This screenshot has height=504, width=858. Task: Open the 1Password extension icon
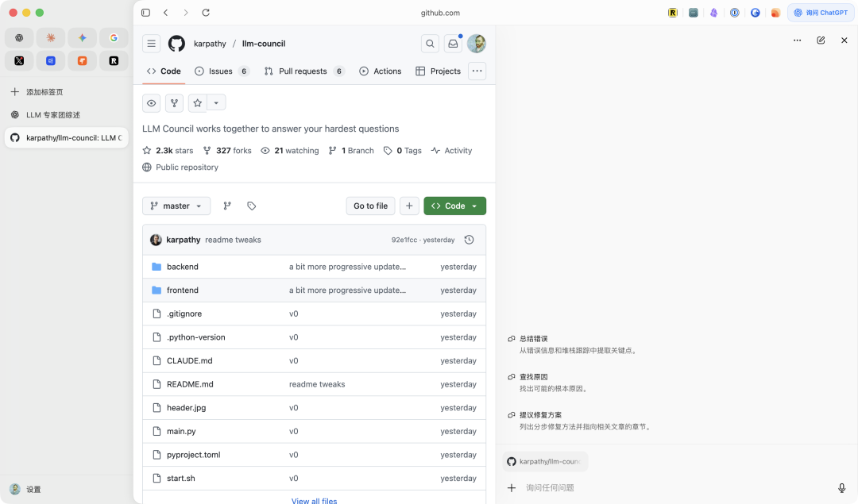tap(735, 13)
